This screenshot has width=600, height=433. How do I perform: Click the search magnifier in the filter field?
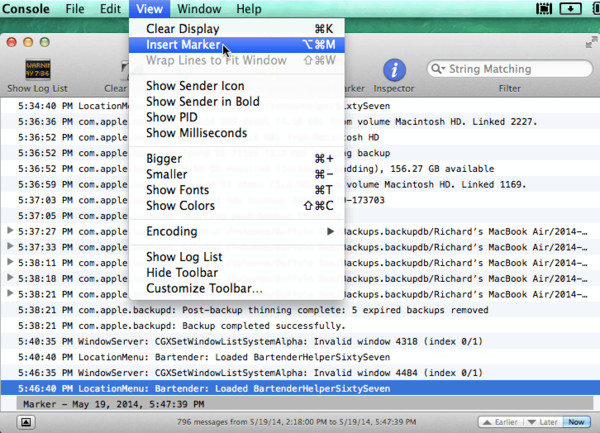point(437,69)
